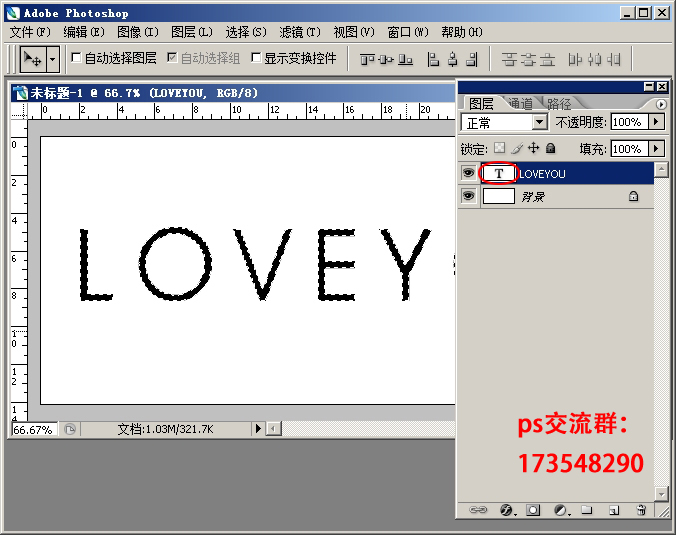Click the Align vertical centers icon
The width and height of the screenshot is (676, 535).
coord(386,59)
